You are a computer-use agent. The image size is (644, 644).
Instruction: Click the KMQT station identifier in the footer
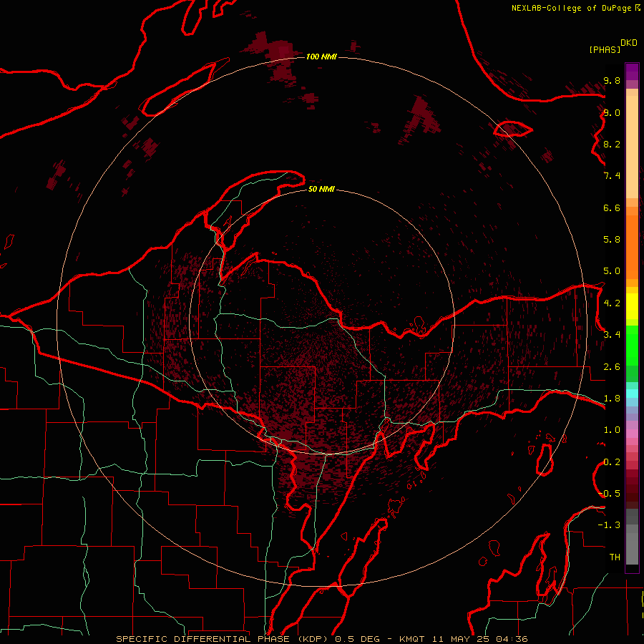pos(414,639)
